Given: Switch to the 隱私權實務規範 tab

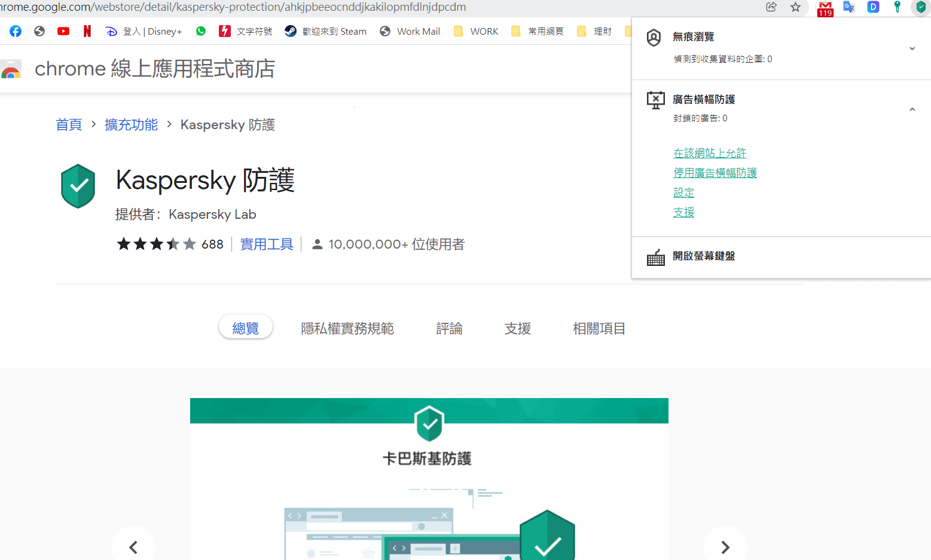Looking at the screenshot, I should pos(347,328).
